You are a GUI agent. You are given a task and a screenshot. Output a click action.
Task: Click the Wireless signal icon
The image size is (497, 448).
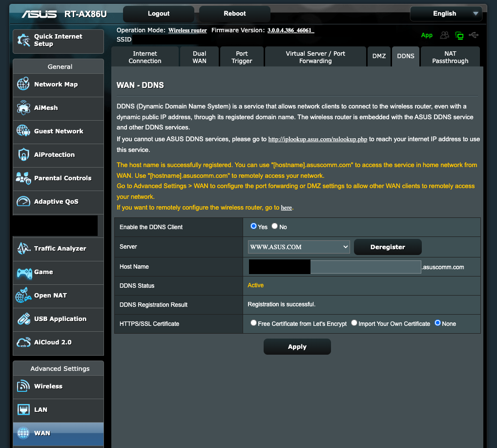pyautogui.click(x=23, y=386)
